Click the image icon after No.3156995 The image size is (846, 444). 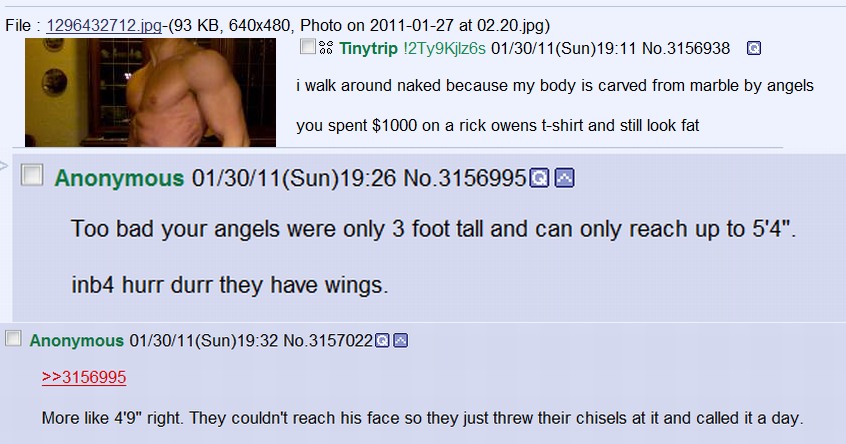[x=564, y=178]
